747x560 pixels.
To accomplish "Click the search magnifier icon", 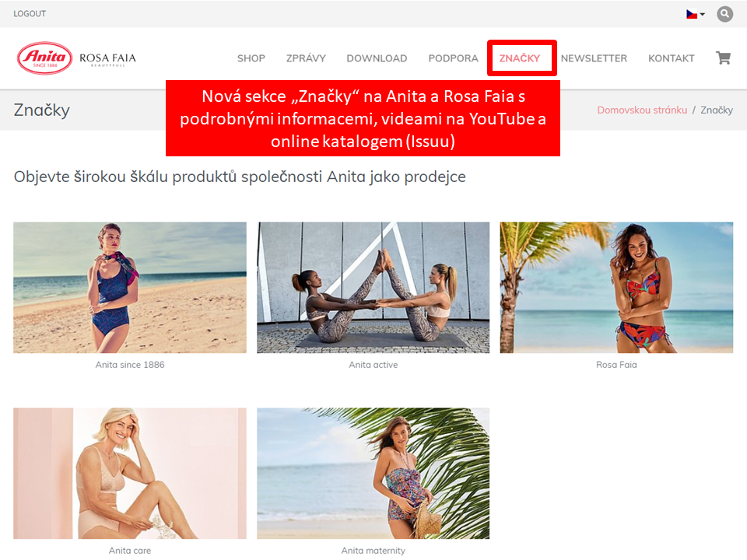I will [x=724, y=14].
